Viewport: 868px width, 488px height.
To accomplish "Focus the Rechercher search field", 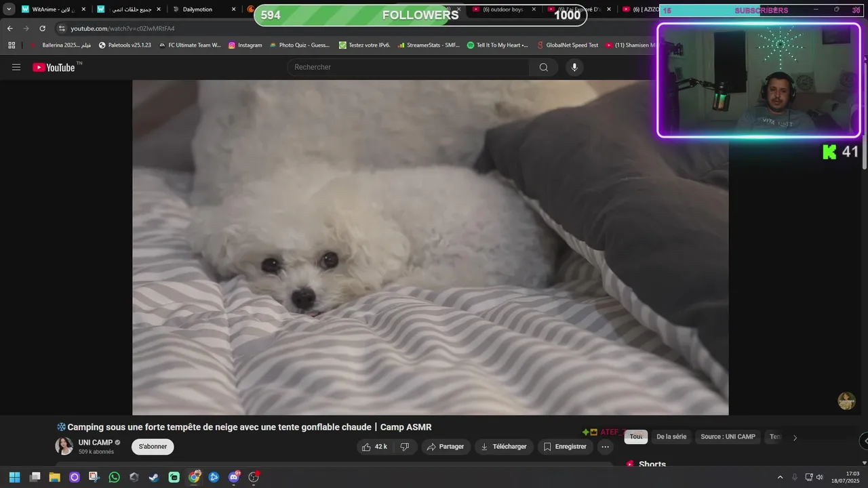I will [x=408, y=67].
